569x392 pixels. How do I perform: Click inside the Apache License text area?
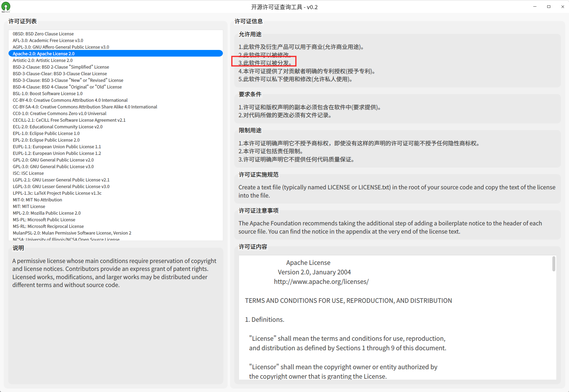(397, 317)
